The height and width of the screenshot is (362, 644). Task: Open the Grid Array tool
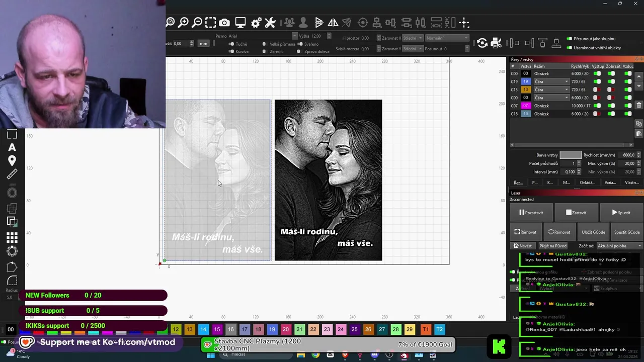[12, 237]
